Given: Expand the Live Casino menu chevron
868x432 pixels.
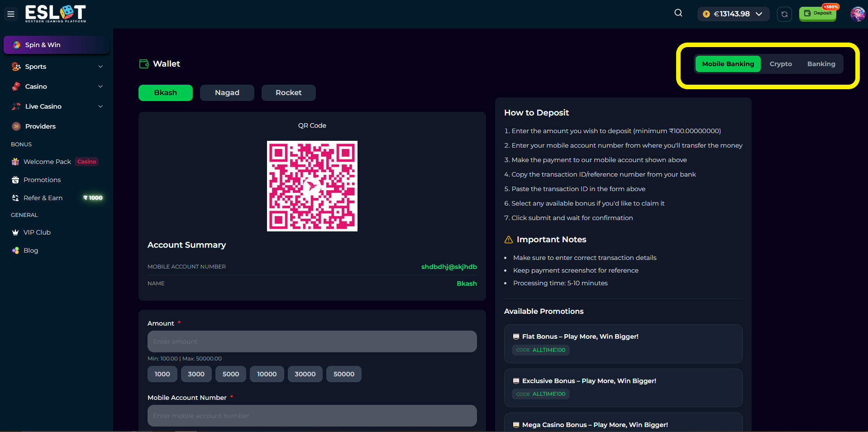Looking at the screenshot, I should pos(100,106).
